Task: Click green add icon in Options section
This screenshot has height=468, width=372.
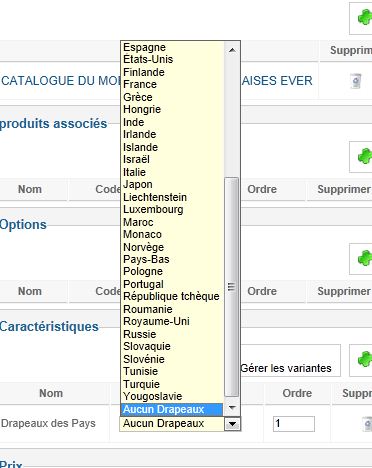Action: click(364, 258)
